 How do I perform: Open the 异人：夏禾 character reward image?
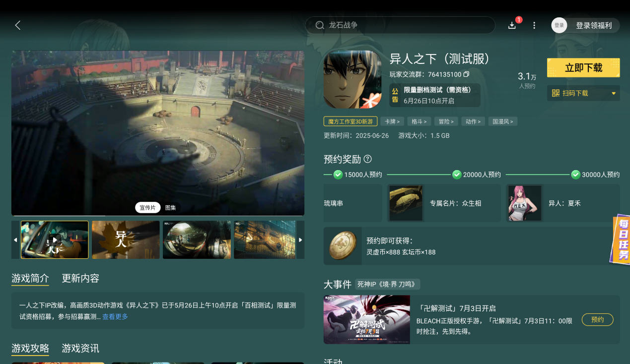[x=525, y=203]
